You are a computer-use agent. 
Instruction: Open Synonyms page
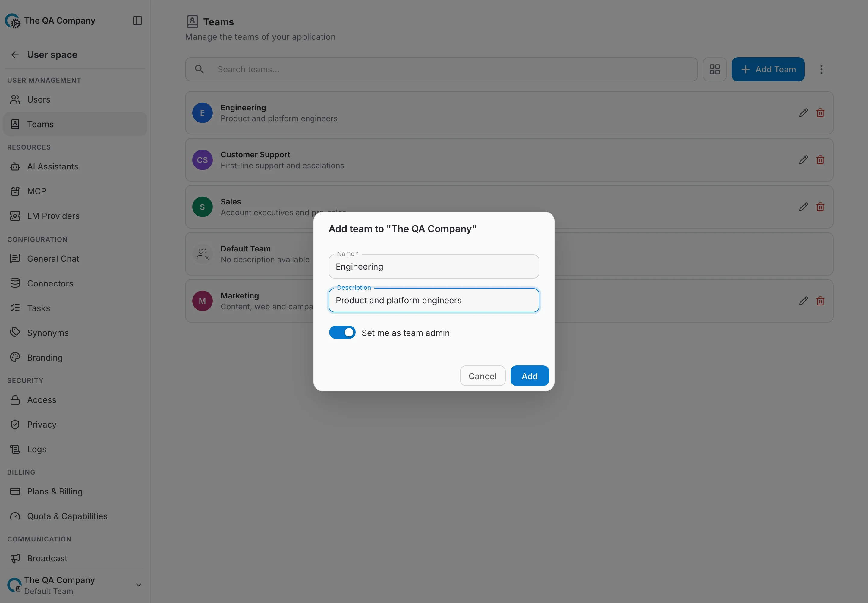pos(75,333)
